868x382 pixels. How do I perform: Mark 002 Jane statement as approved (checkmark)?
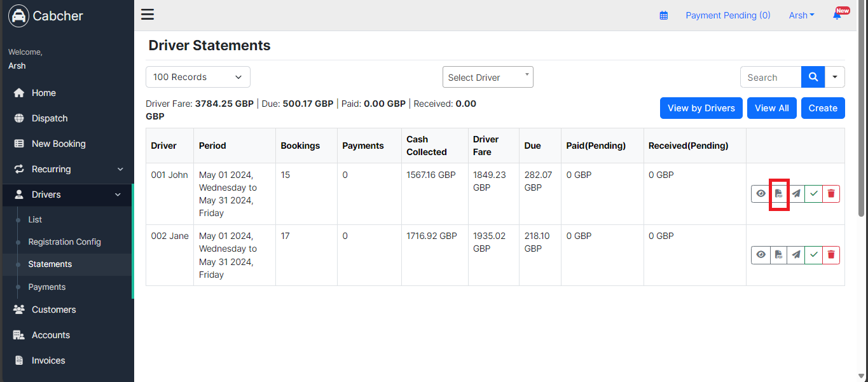coord(813,255)
